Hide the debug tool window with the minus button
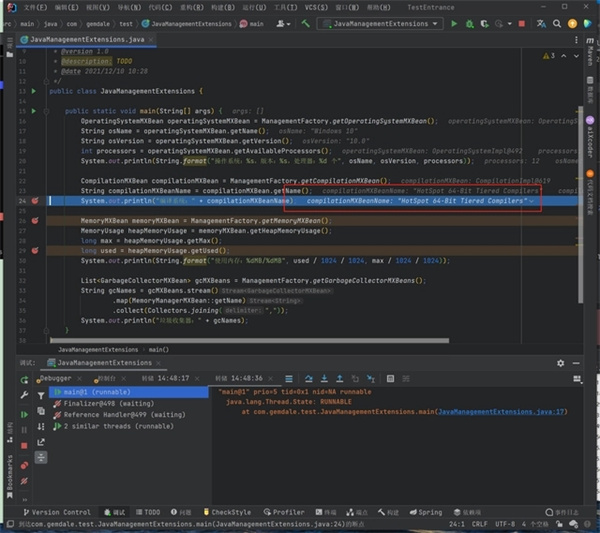 (576, 363)
